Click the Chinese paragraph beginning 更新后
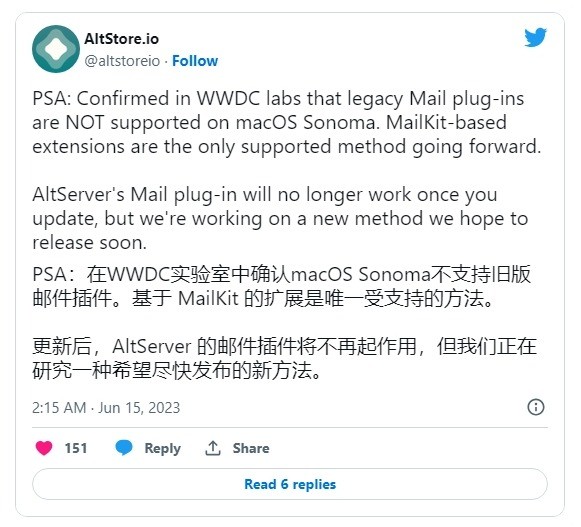This screenshot has height=527, width=581. (x=284, y=358)
